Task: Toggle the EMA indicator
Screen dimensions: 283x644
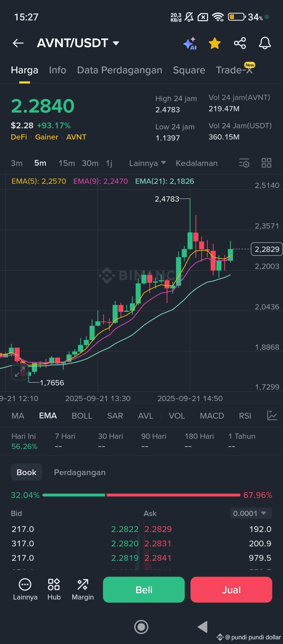Action: [48, 416]
